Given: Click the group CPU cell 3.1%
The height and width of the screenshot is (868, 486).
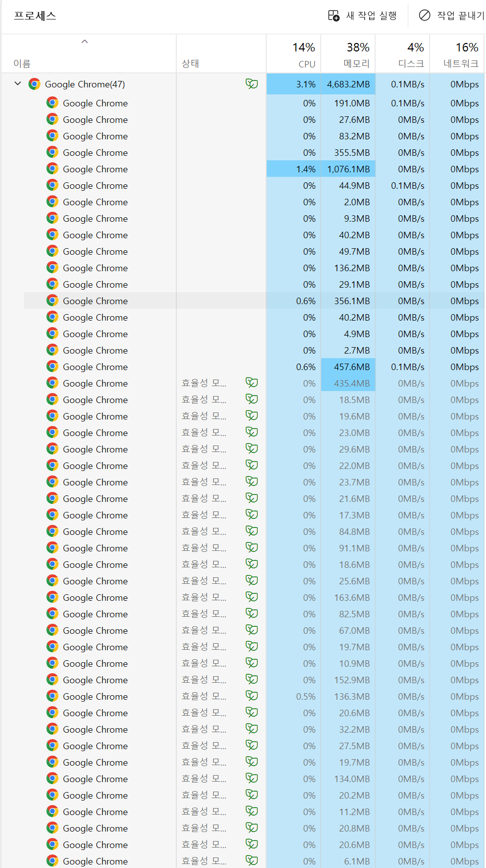Looking at the screenshot, I should [294, 84].
